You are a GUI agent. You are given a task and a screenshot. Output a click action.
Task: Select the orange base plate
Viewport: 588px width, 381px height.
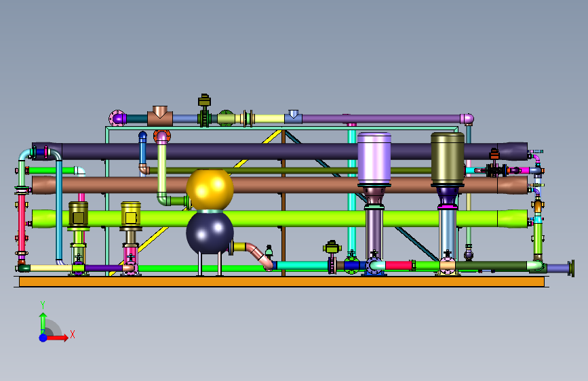click(x=281, y=281)
